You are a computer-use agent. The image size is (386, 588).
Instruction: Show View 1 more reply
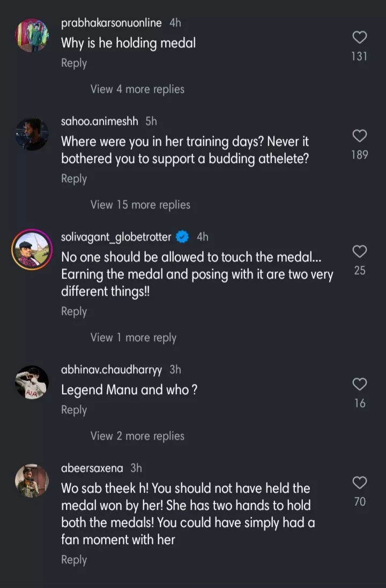click(x=133, y=337)
